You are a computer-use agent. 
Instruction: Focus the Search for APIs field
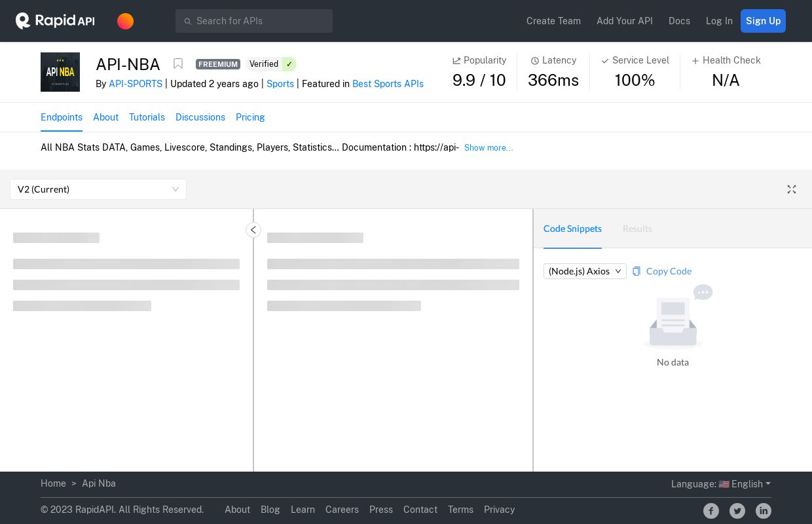[x=254, y=21]
